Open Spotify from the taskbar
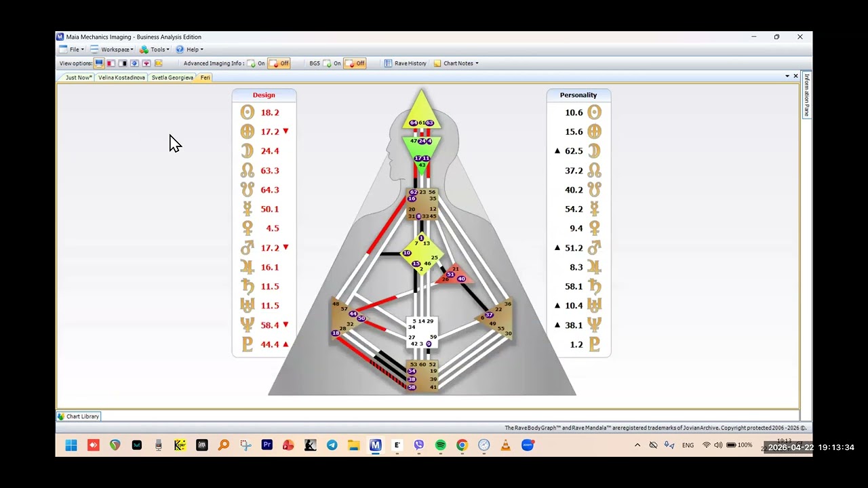The image size is (868, 488). click(x=440, y=445)
